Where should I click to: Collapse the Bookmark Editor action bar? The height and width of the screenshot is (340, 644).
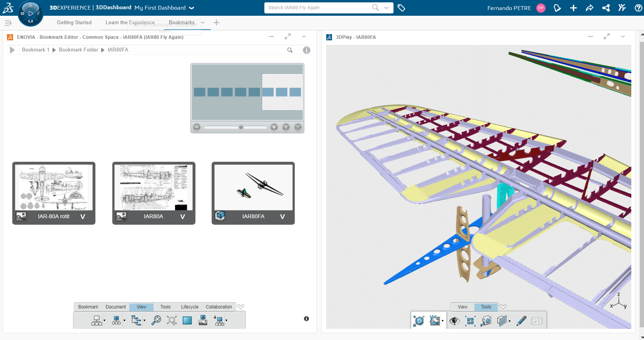[x=241, y=307]
